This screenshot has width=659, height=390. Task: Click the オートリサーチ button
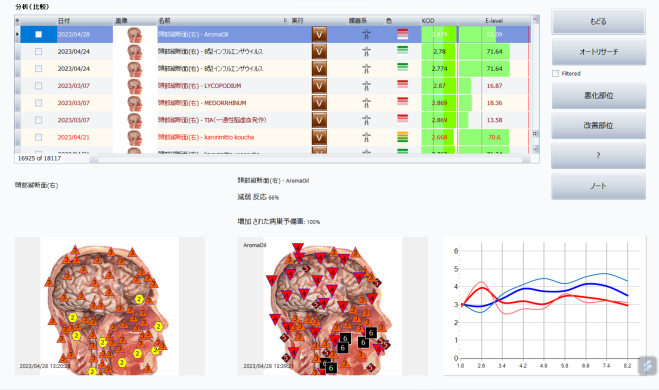pos(598,52)
